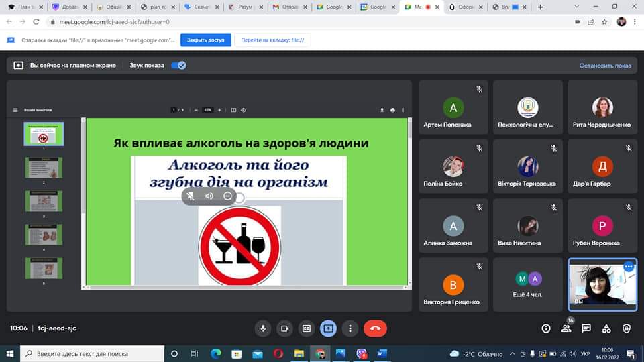Open PDF viewer more actions menu
This screenshot has width=644, height=362.
tap(403, 110)
